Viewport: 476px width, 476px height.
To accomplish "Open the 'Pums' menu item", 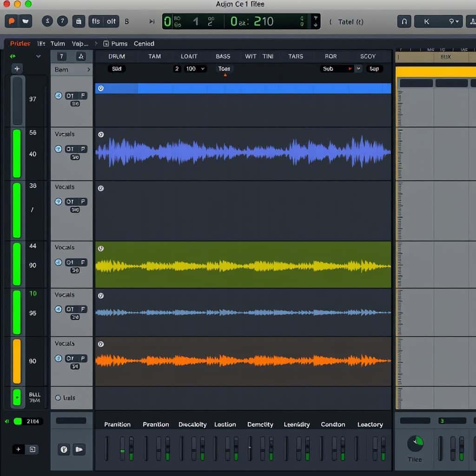I will (119, 43).
